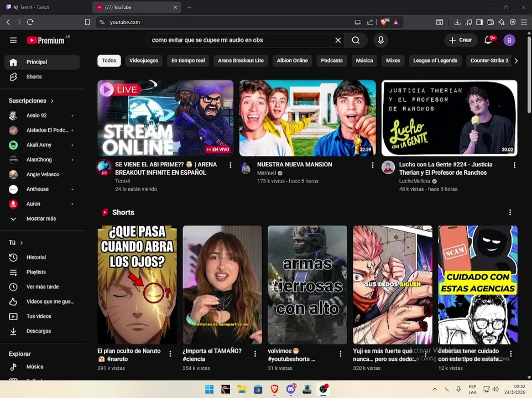Show more filter chips arrow
The width and height of the screenshot is (532, 398).
pos(516,61)
